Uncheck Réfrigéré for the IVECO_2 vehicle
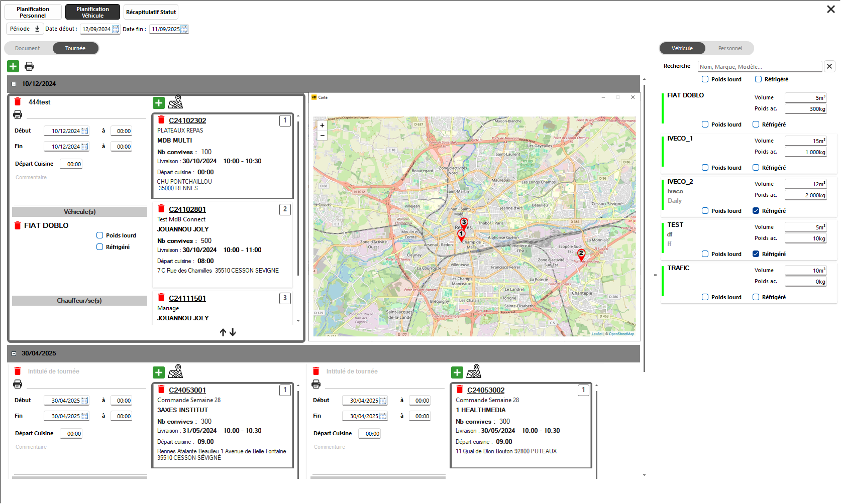This screenshot has height=504, width=841. click(x=756, y=211)
